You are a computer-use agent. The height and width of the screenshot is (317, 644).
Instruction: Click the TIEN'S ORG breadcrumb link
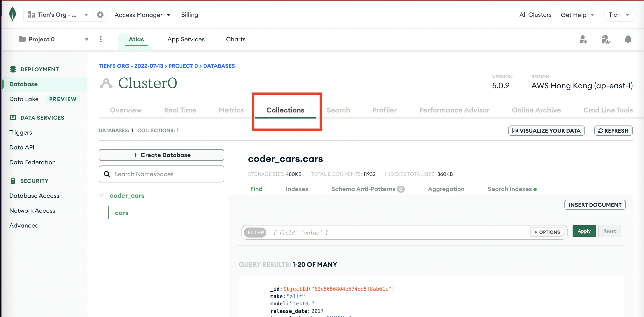(x=131, y=66)
